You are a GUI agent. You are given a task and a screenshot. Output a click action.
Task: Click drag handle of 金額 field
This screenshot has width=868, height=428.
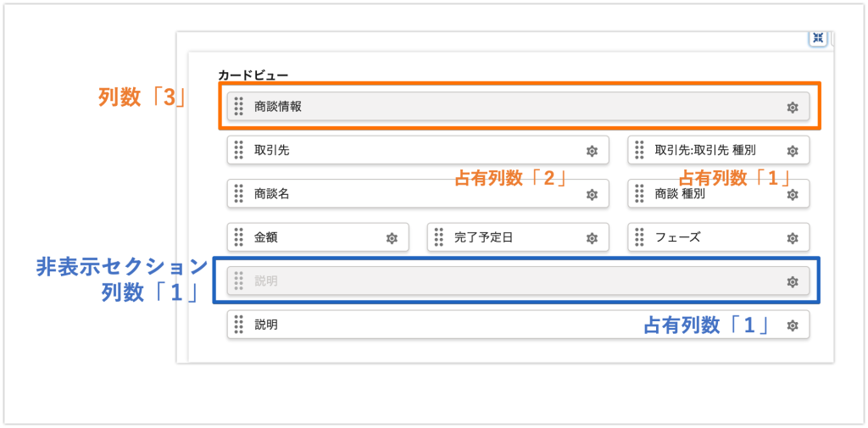point(238,237)
